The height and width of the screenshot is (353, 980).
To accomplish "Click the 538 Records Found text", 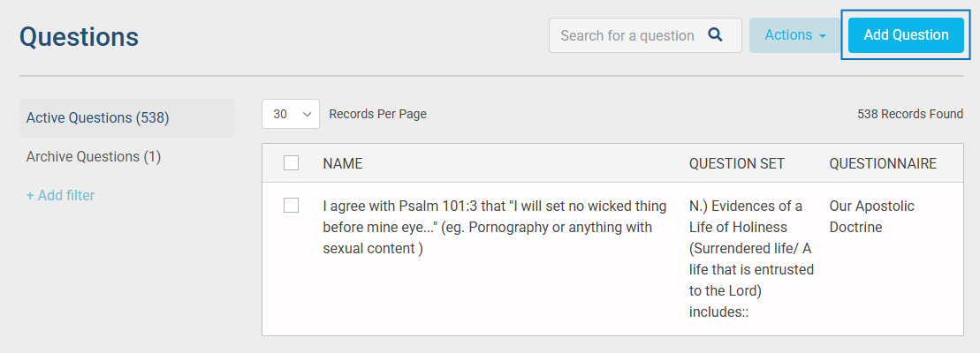I will [910, 114].
